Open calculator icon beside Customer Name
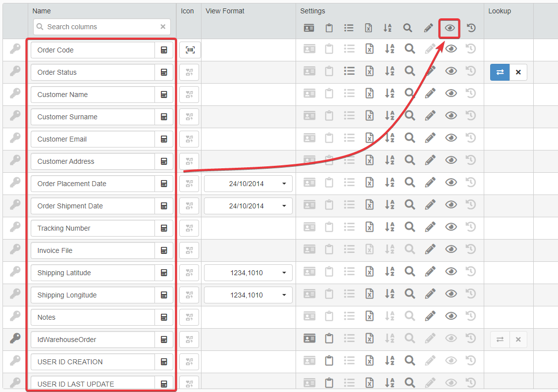The image size is (558, 392). [x=164, y=95]
